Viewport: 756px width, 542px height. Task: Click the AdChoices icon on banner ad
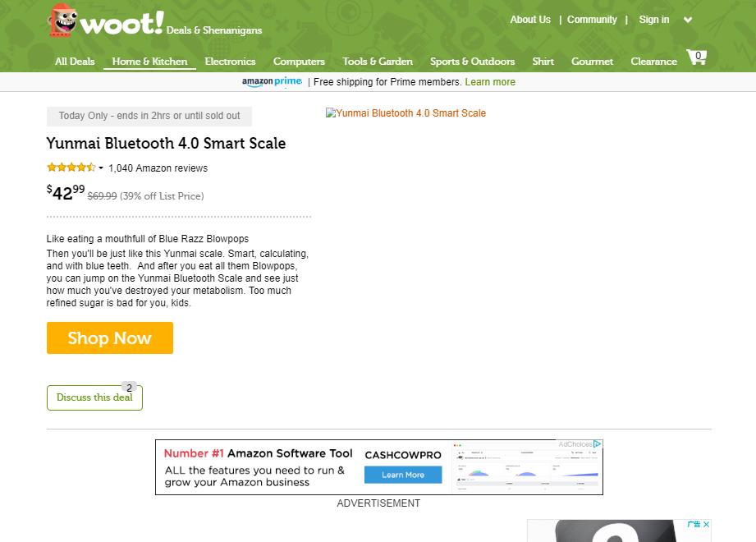(x=598, y=443)
